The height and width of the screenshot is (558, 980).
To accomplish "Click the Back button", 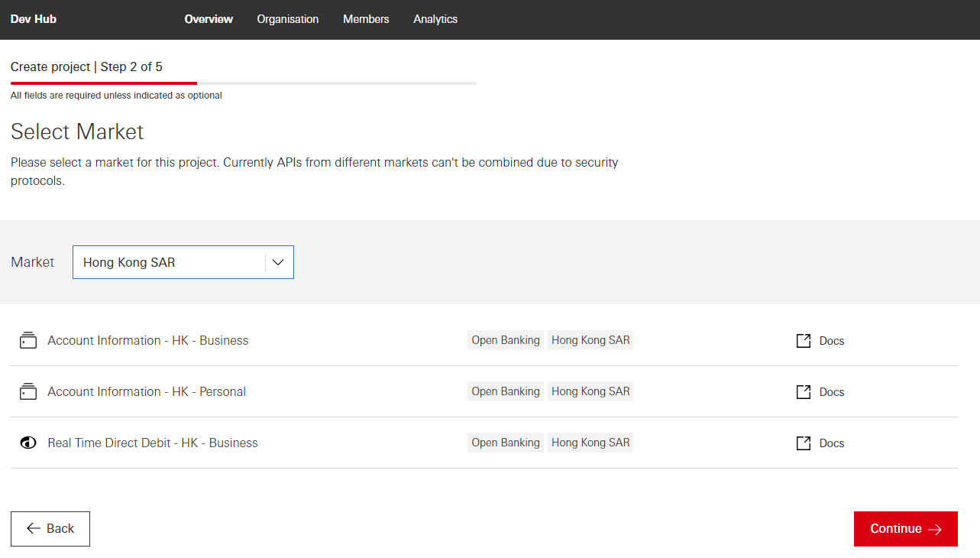I will (50, 529).
